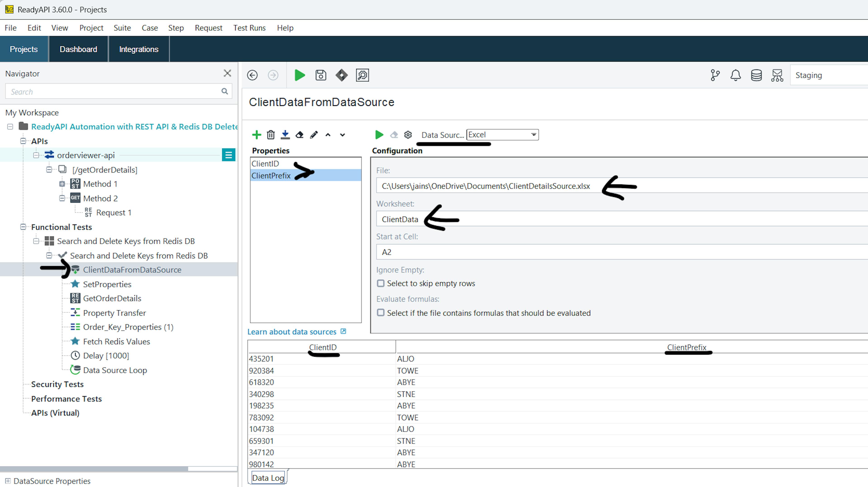This screenshot has width=868, height=487.
Task: Click the save project disk icon
Action: 321,75
